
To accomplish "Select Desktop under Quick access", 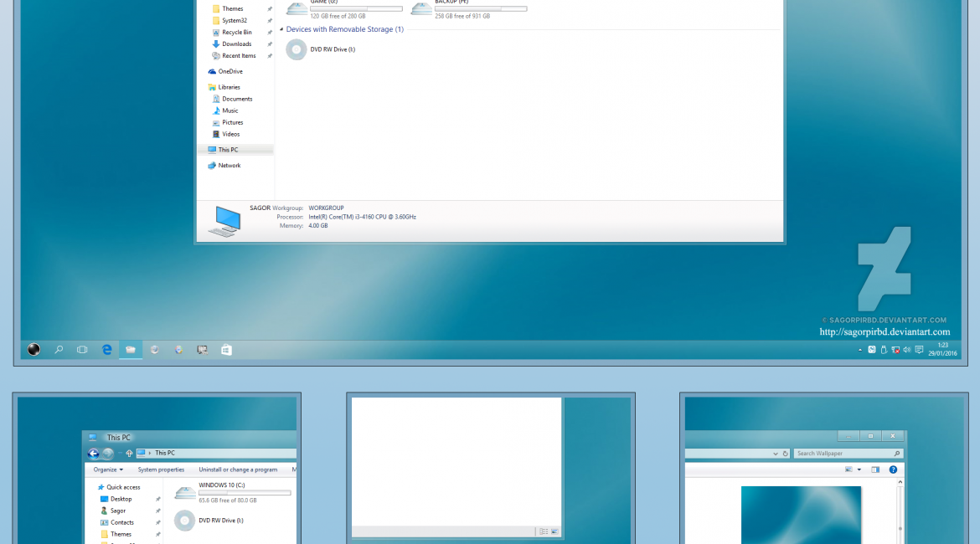I will tap(116, 499).
